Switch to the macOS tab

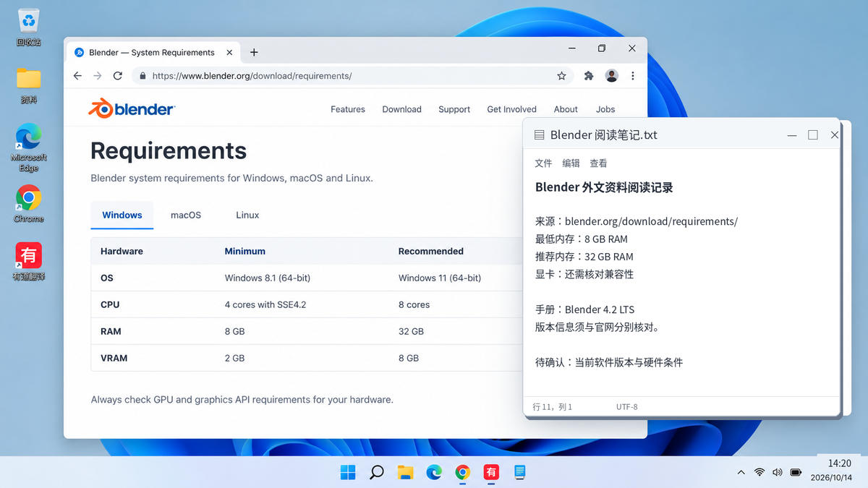186,215
